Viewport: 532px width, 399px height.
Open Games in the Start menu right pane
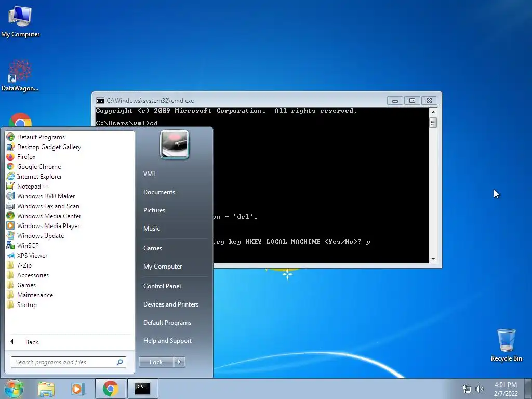click(153, 248)
